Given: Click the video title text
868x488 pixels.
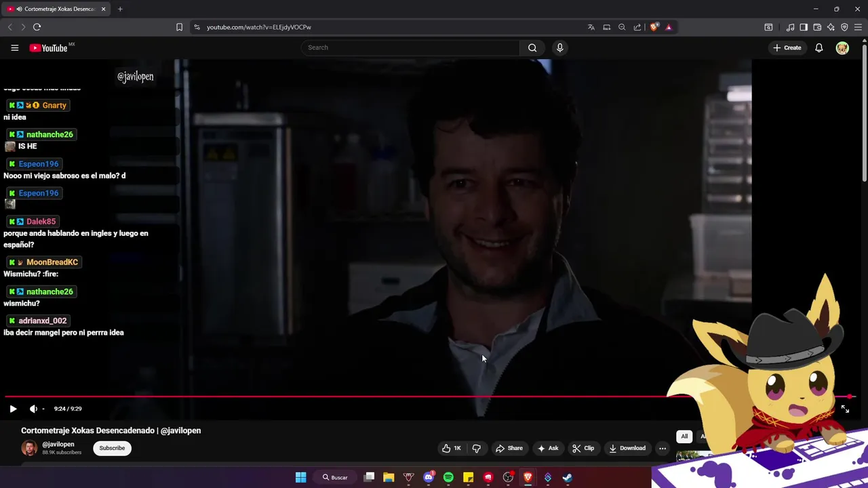Looking at the screenshot, I should pos(111,430).
